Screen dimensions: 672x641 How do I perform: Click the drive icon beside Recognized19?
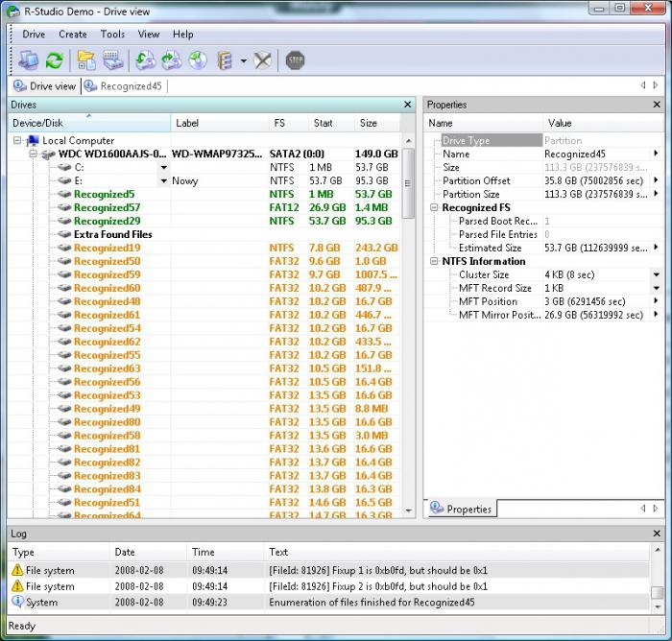tap(64, 248)
